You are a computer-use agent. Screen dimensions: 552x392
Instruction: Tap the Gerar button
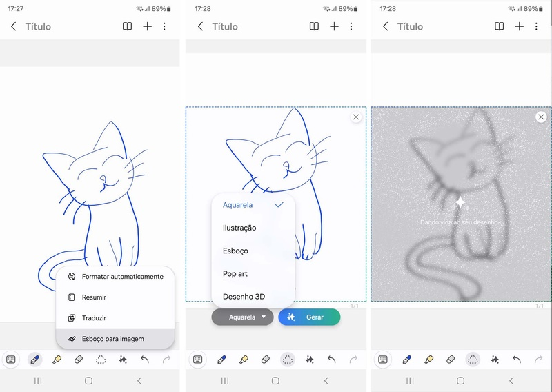point(309,317)
